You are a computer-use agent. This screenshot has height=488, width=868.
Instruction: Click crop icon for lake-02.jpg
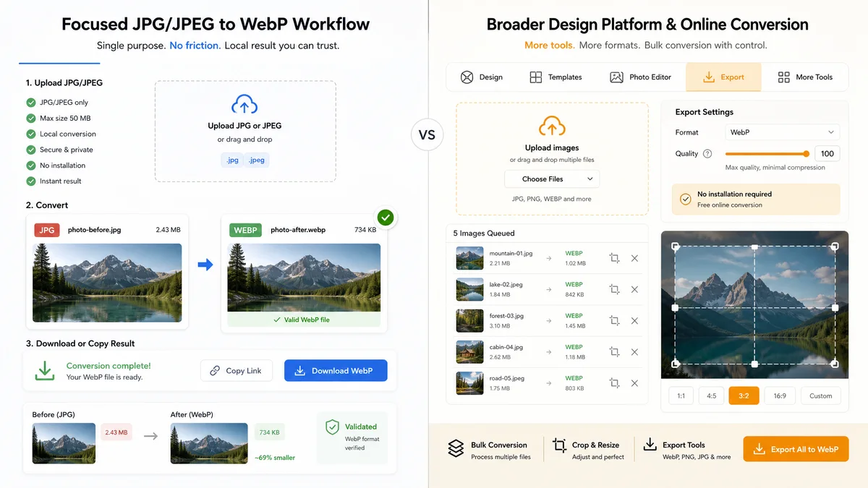pyautogui.click(x=614, y=289)
